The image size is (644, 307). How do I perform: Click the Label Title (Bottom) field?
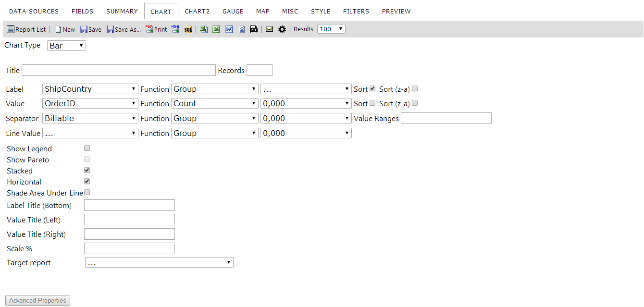point(129,205)
